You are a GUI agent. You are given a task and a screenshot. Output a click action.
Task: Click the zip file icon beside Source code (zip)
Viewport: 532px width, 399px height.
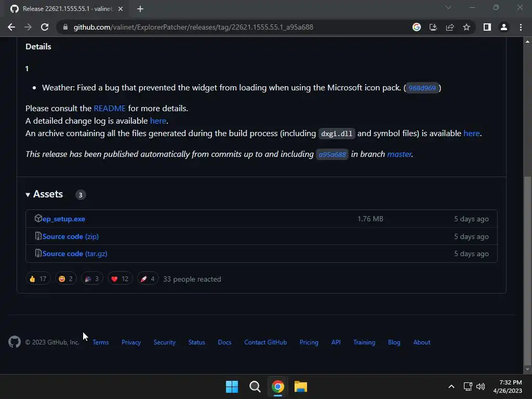coord(38,236)
